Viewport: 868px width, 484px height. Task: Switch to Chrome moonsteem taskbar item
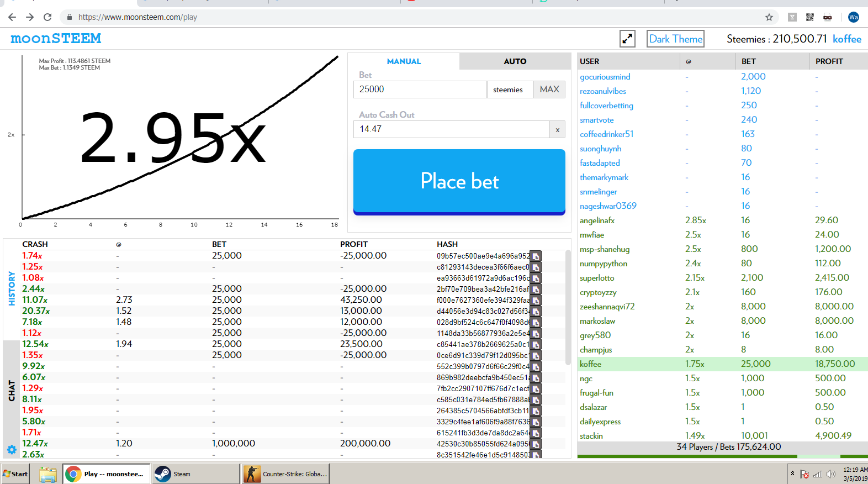tap(107, 474)
